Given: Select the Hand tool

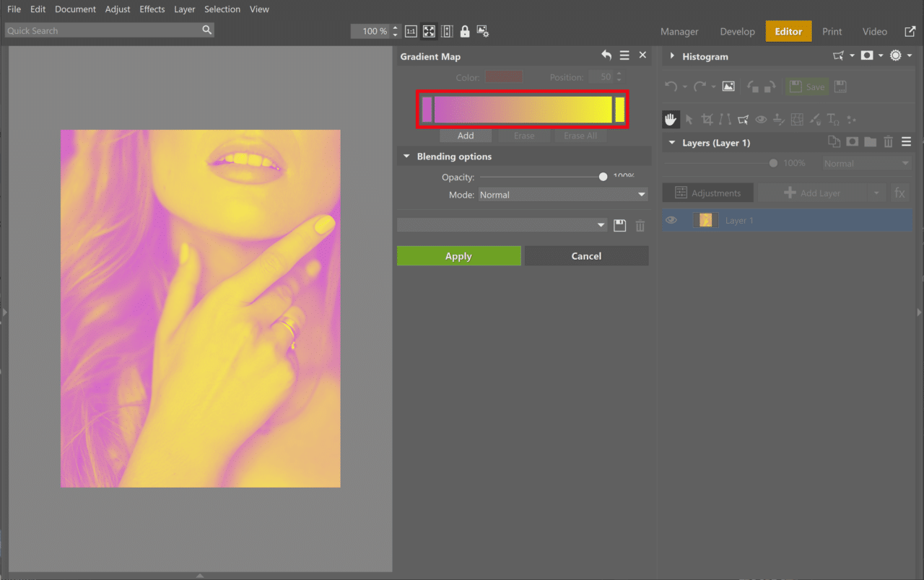Looking at the screenshot, I should (x=671, y=119).
